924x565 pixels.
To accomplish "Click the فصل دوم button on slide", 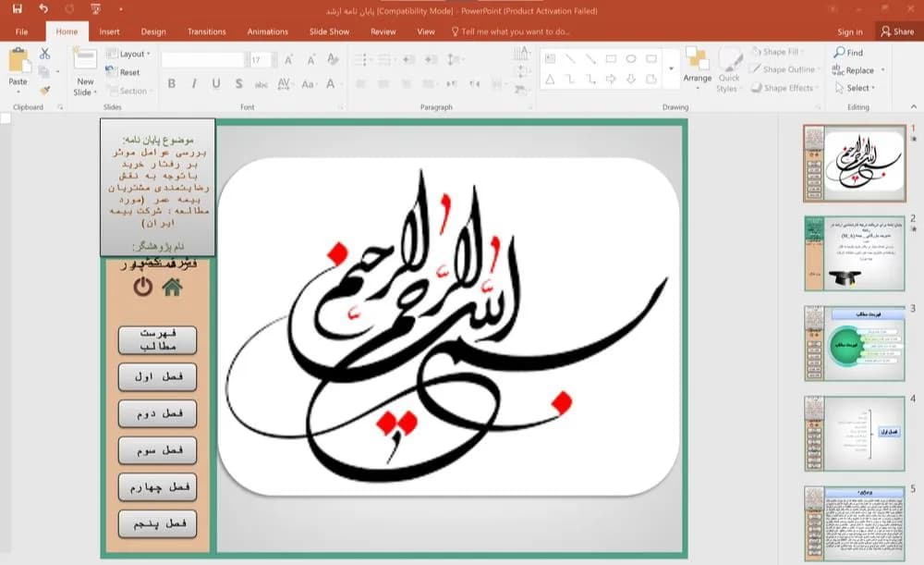I will tap(157, 413).
